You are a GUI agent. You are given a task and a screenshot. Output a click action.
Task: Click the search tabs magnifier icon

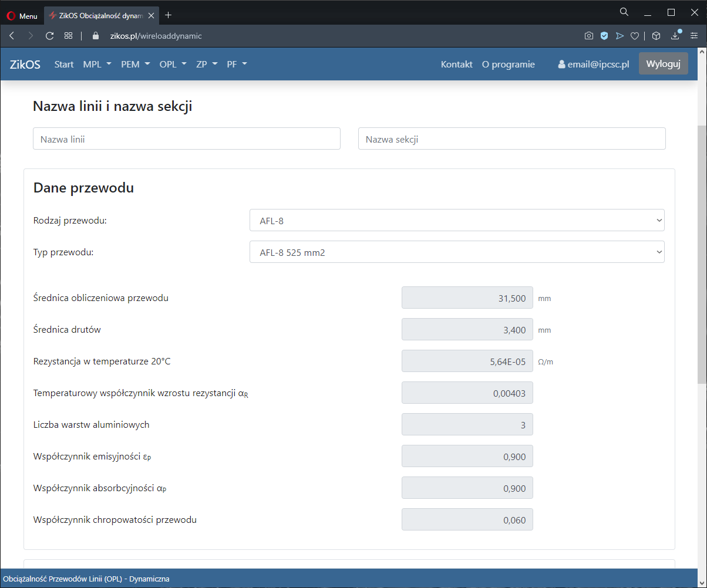click(x=624, y=12)
